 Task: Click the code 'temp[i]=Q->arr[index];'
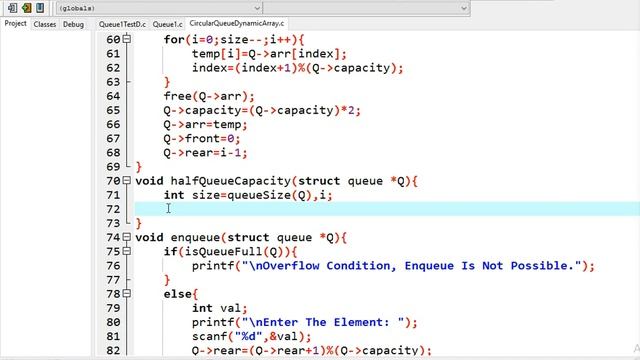[x=269, y=54]
